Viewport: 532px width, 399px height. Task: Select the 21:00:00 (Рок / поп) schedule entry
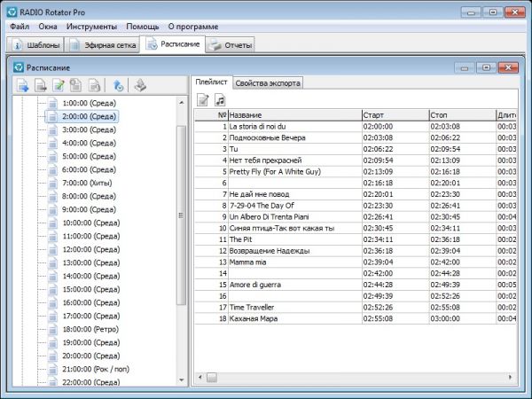tap(97, 369)
